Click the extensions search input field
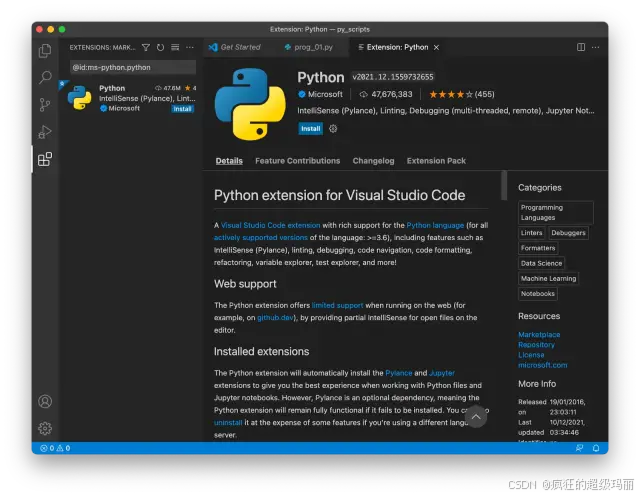Image resolution: width=640 pixels, height=496 pixels. tap(133, 67)
